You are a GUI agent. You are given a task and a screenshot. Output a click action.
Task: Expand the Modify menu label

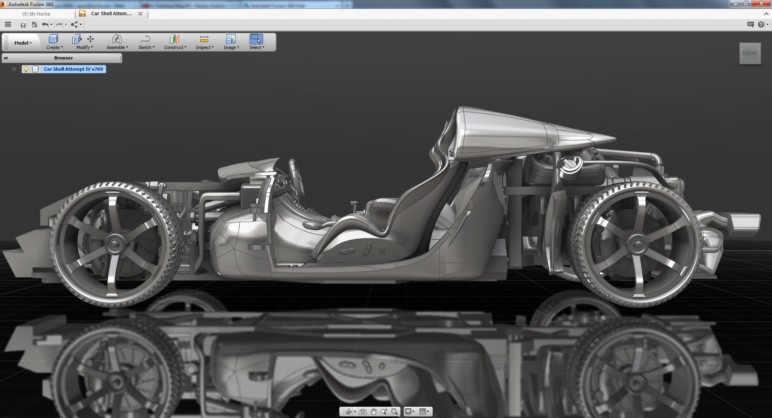[x=84, y=47]
